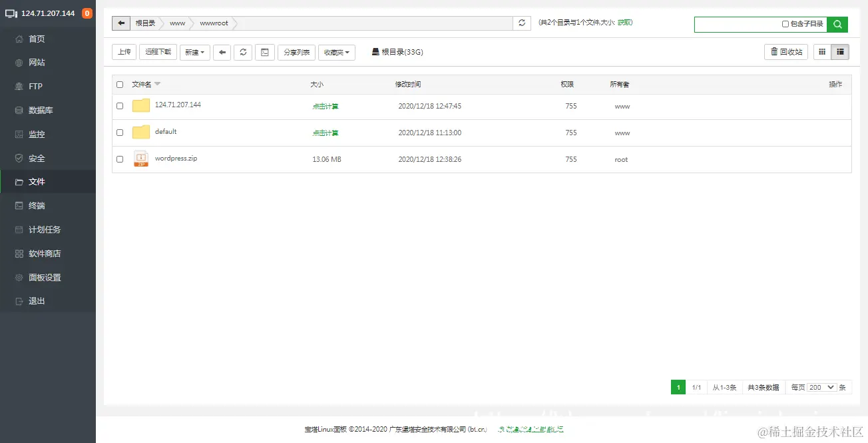Click the file search input field
Viewport: 868px width, 443px height.
pyautogui.click(x=737, y=24)
